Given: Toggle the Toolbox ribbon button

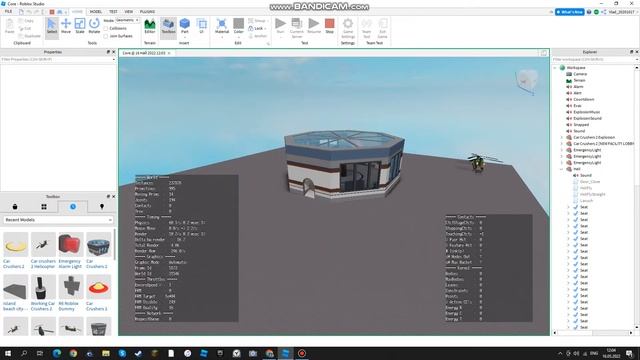Looking at the screenshot, I should [168, 28].
